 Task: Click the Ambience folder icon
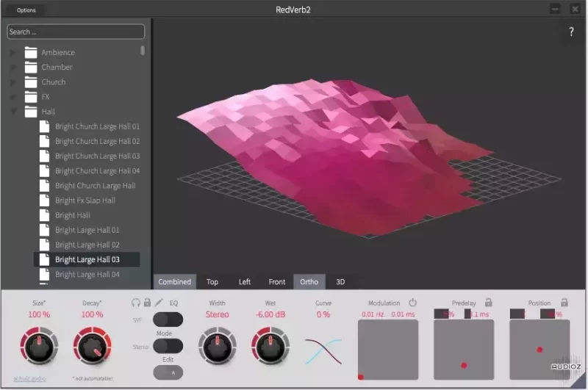31,52
